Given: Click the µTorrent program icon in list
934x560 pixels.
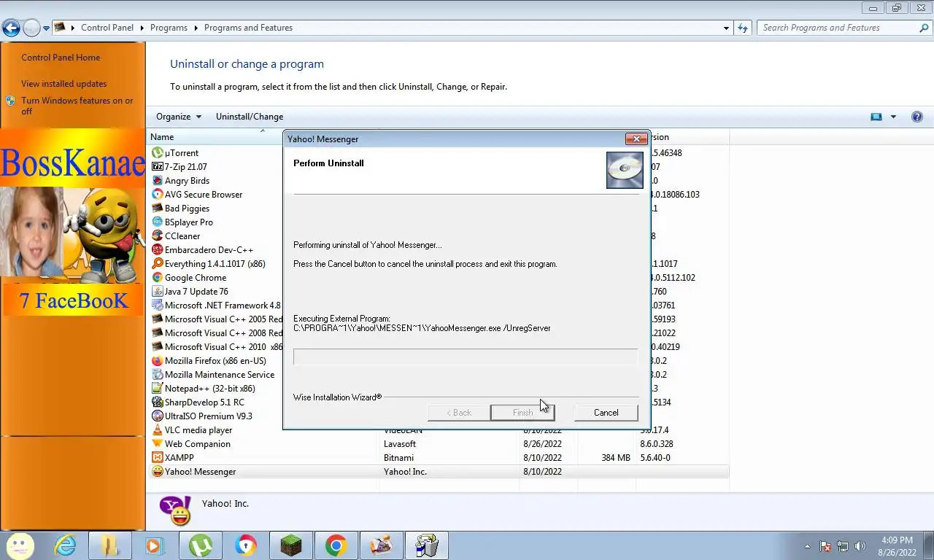Looking at the screenshot, I should click(x=157, y=153).
